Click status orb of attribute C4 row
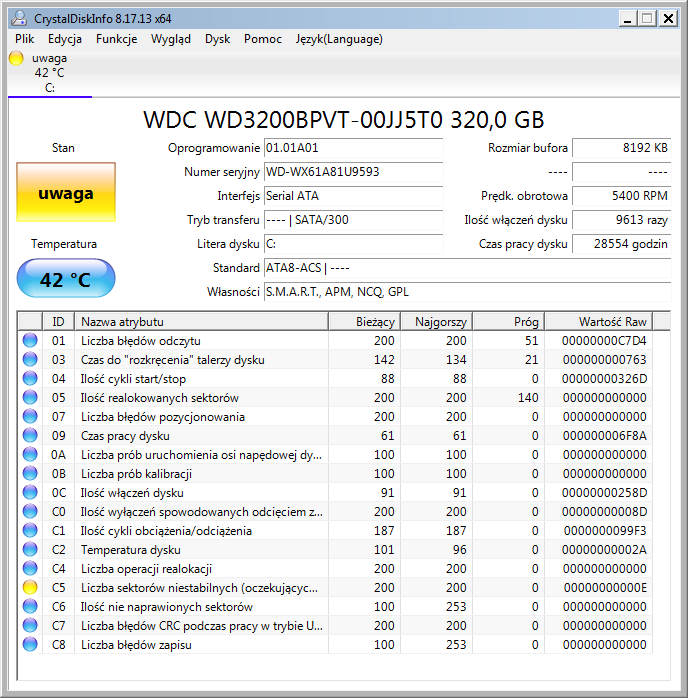Image resolution: width=688 pixels, height=698 pixels. point(30,568)
